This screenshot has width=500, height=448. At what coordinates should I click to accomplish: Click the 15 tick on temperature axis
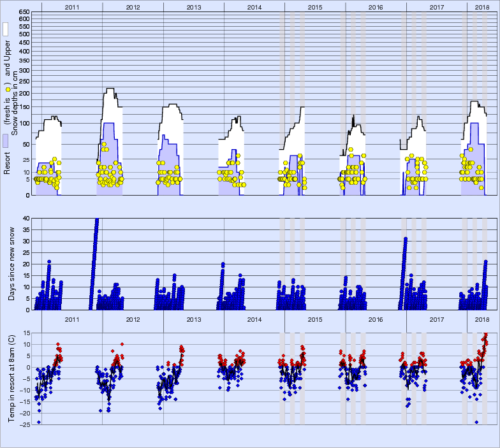[26, 333]
